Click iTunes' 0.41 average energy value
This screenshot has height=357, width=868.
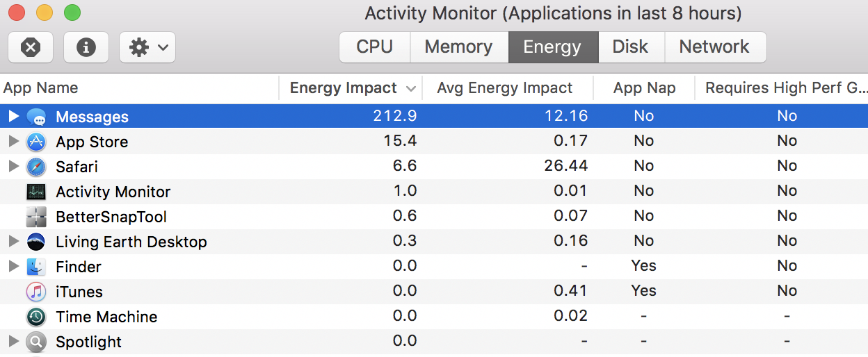pos(570,291)
